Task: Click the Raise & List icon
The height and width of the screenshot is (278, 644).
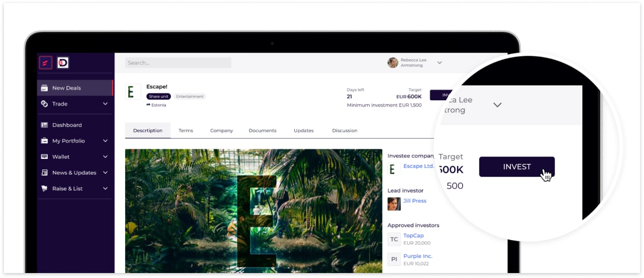Action: click(x=44, y=189)
